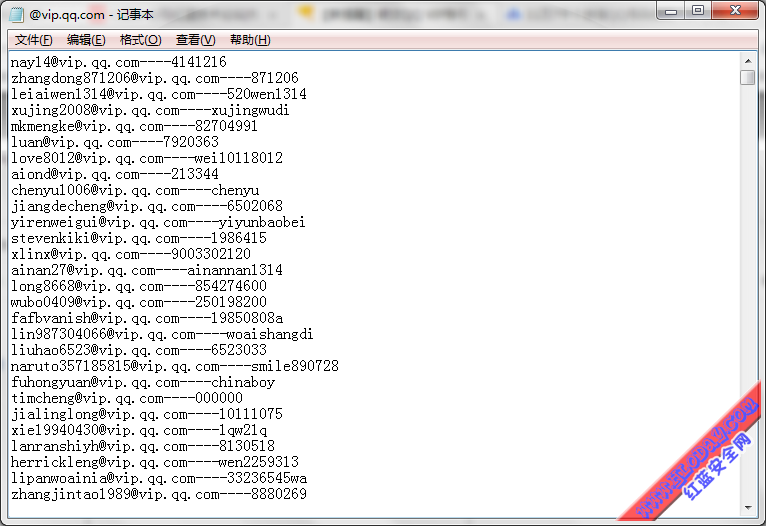Click the scroll-down arrow of the vertical scrollbar
Viewport: 766px width, 526px height.
point(748,508)
